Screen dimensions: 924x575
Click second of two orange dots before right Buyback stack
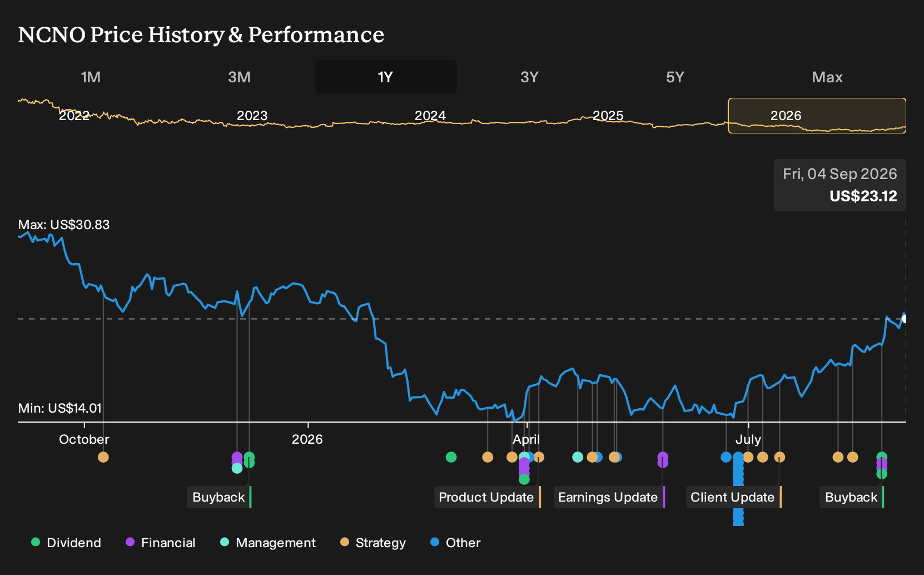click(853, 457)
